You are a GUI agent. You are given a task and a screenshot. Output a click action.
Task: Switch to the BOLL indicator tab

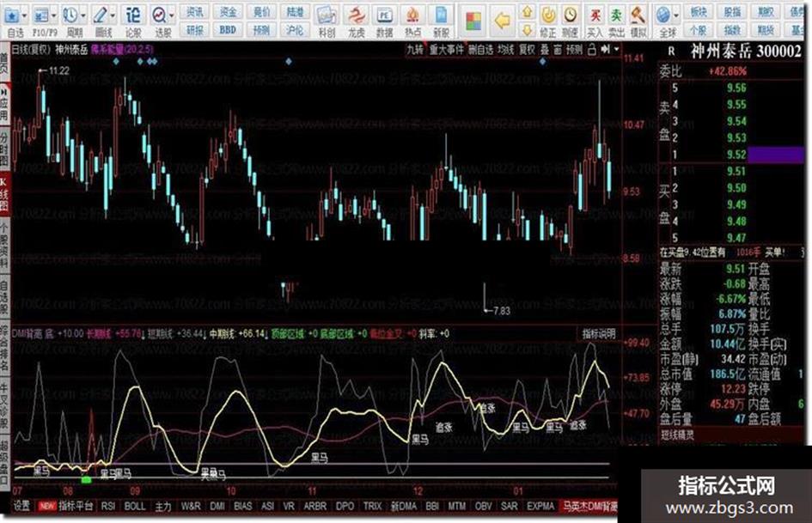tap(135, 506)
